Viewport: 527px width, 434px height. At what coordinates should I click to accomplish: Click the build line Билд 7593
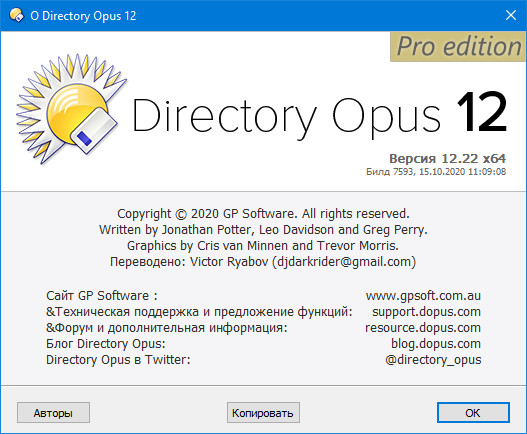[x=436, y=172]
